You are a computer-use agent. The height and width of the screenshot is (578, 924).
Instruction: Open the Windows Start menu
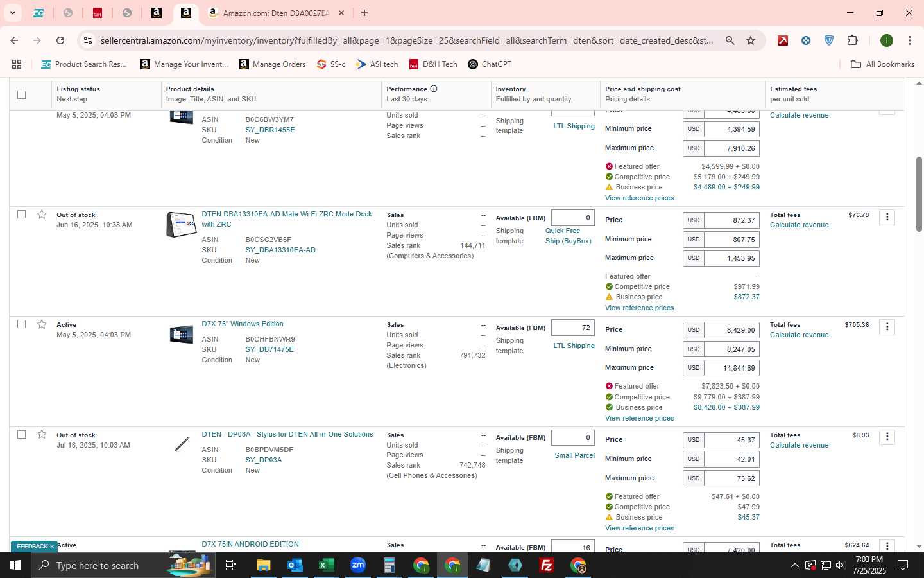click(x=15, y=565)
